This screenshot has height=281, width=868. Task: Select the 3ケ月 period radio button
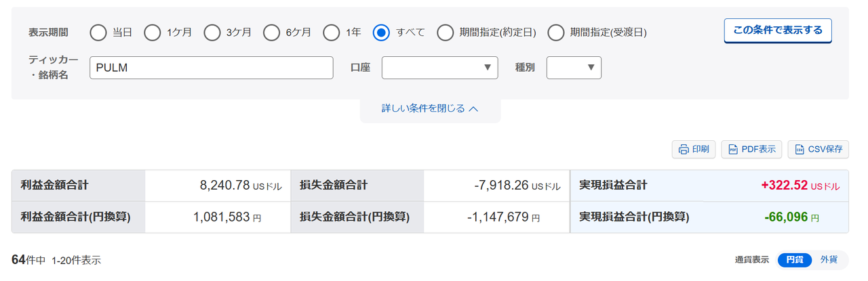212,32
